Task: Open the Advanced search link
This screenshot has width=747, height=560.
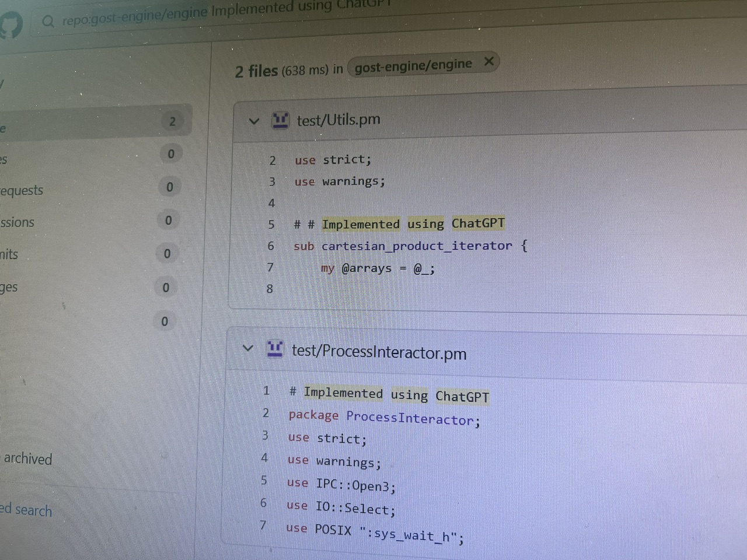Action: point(26,510)
